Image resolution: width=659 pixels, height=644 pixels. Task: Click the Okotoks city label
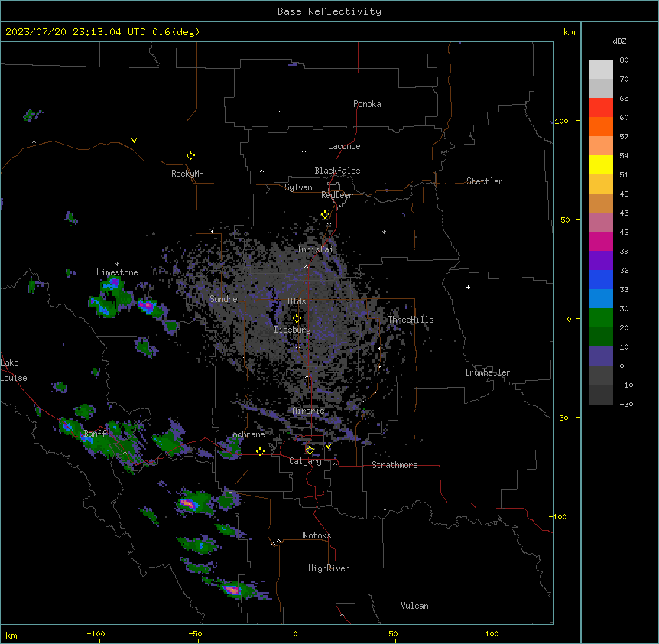click(x=315, y=535)
